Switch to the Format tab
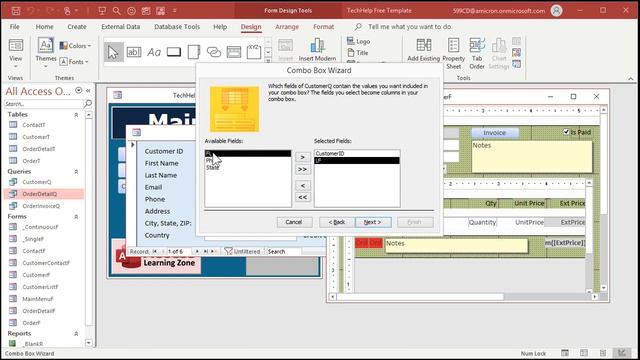 (x=324, y=27)
